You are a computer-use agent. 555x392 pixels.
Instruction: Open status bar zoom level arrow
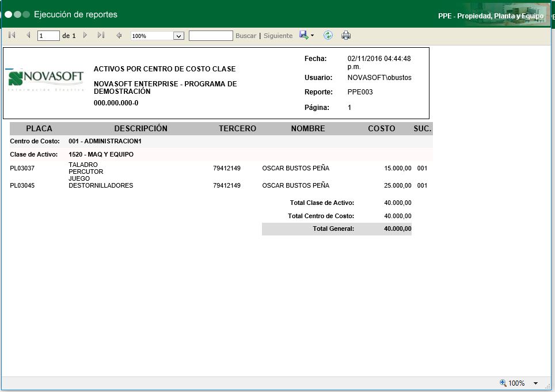pos(535,383)
